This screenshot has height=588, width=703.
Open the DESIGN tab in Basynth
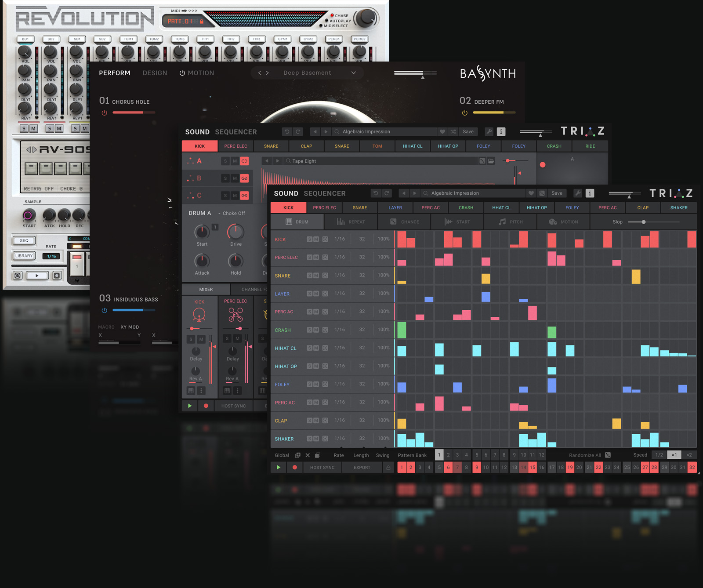(155, 73)
